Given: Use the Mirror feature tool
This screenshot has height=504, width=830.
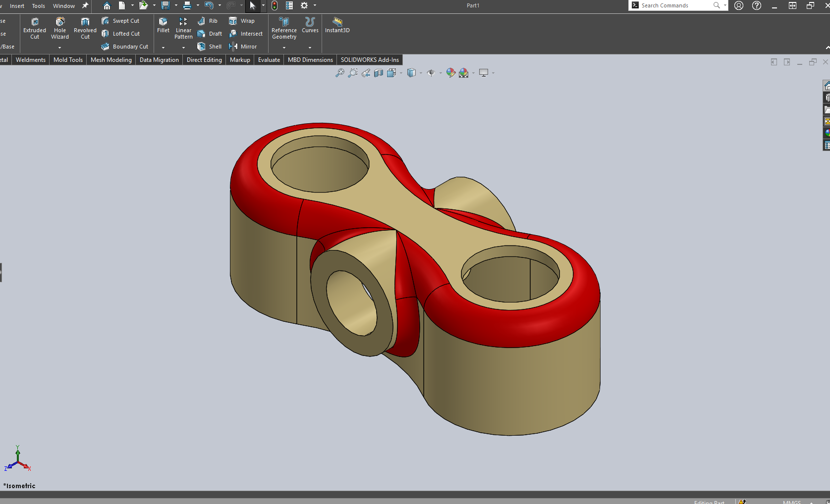Looking at the screenshot, I should point(243,47).
